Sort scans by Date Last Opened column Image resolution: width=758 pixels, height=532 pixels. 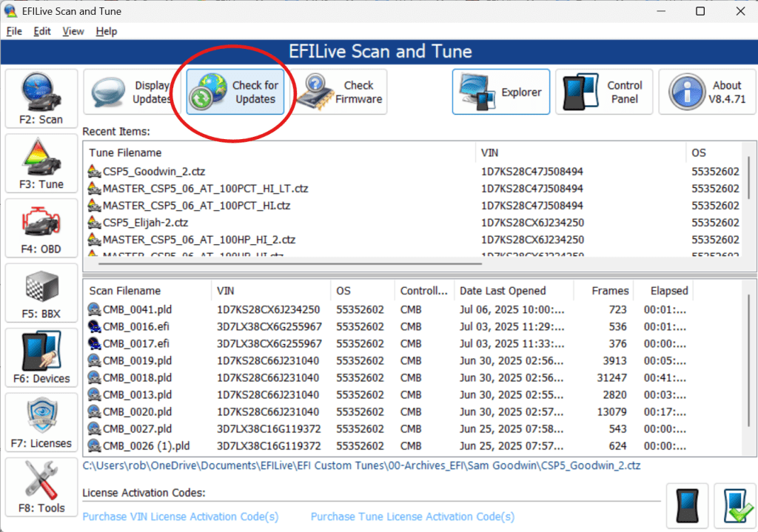[503, 291]
